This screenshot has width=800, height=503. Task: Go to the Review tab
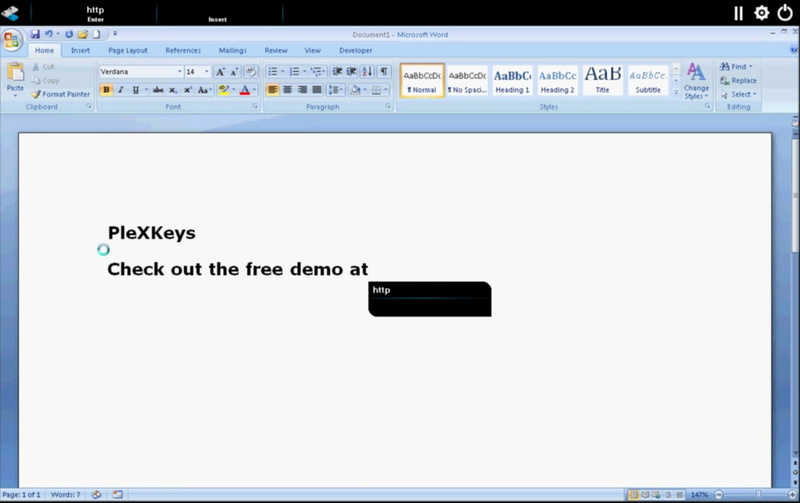[x=276, y=50]
